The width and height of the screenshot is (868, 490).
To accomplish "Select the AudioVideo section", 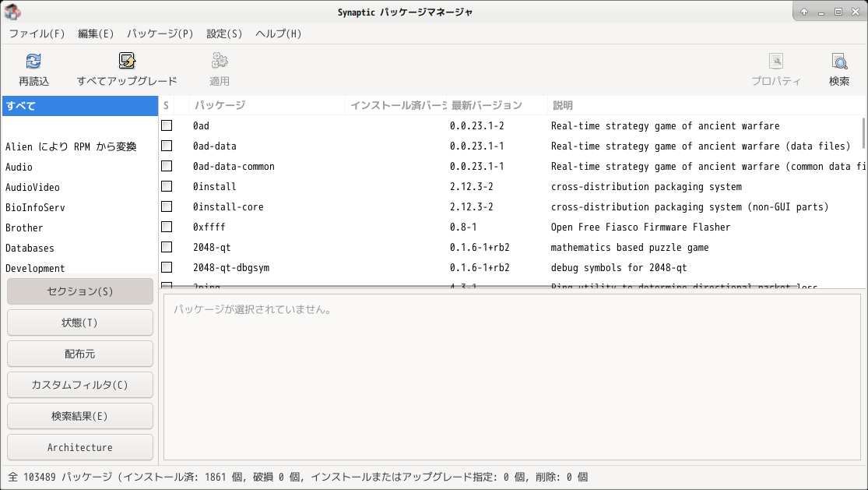I will point(79,187).
